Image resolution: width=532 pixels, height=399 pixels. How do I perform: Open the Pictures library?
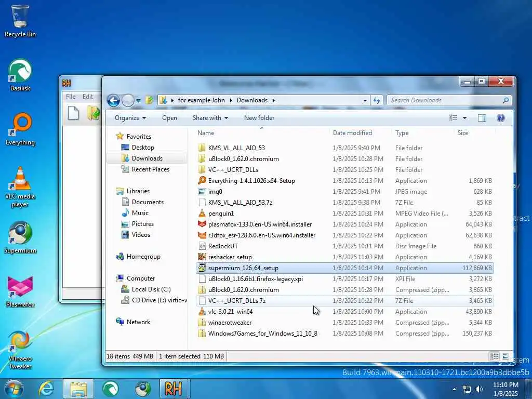point(142,224)
